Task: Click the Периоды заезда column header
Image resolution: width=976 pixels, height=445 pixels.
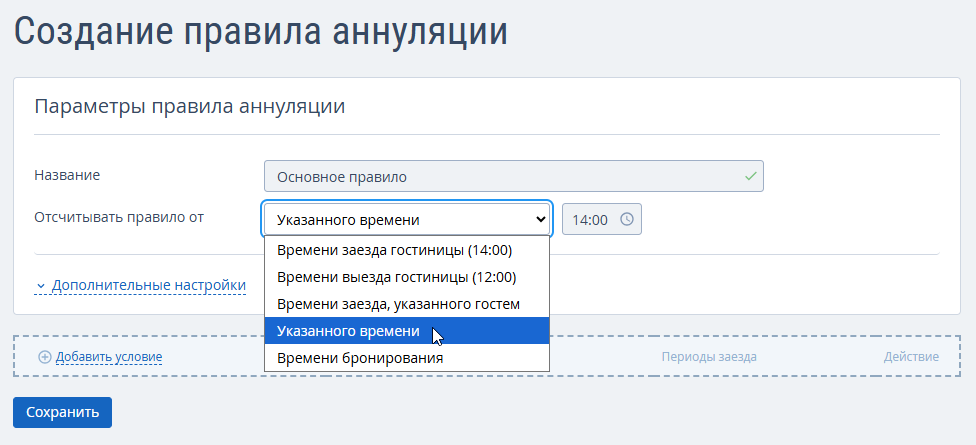Action: point(709,357)
